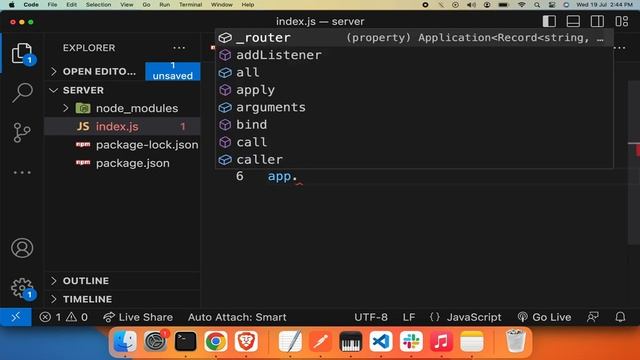
Task: Change Auto Attach: Smart setting
Action: [237, 317]
